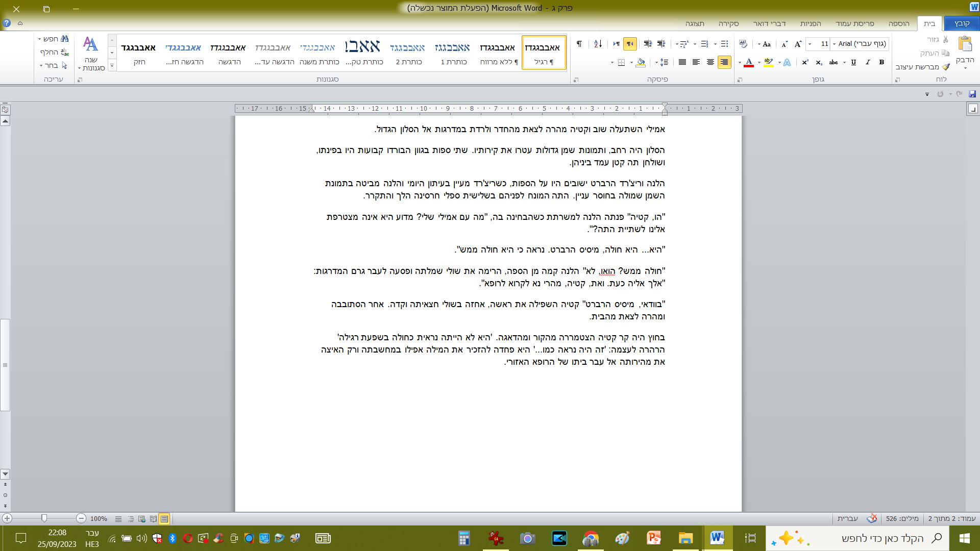Open the Arial font name dropdown
Screen dimensions: 980x551
[835, 44]
